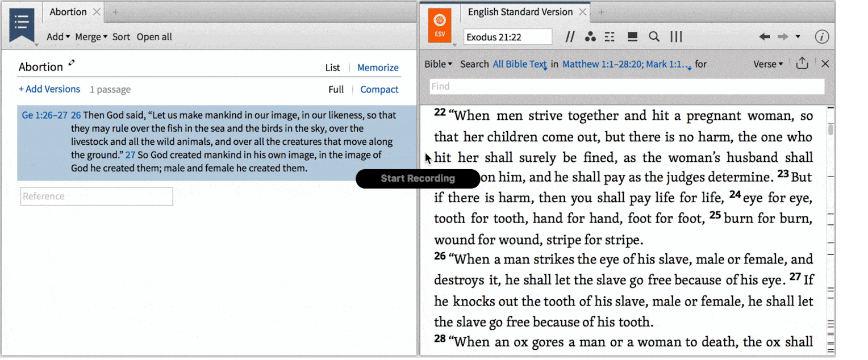Expand the Add dropdown menu
Viewport: 868px width, 360px height.
(x=58, y=37)
